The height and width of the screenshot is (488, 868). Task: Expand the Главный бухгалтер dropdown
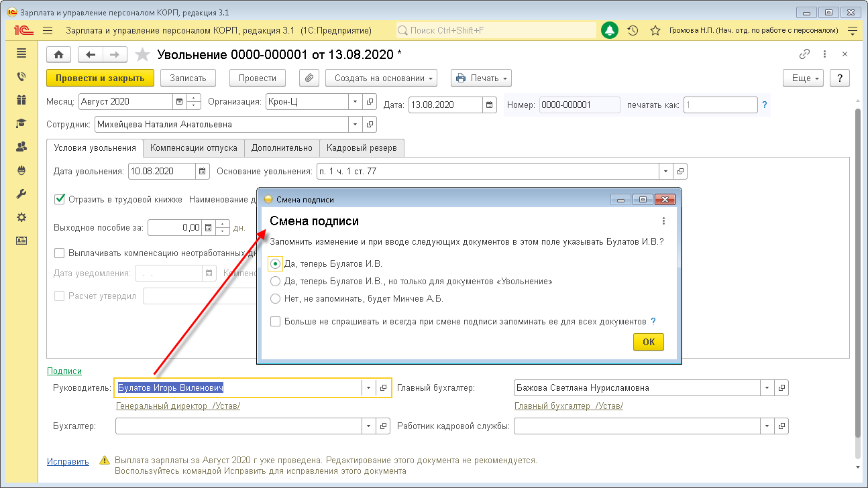767,387
